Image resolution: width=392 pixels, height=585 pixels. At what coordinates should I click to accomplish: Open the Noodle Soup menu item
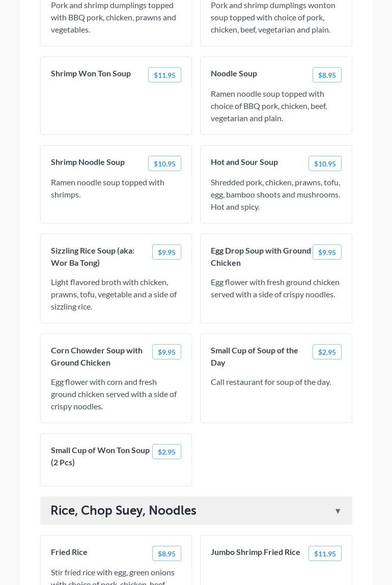pos(234,73)
